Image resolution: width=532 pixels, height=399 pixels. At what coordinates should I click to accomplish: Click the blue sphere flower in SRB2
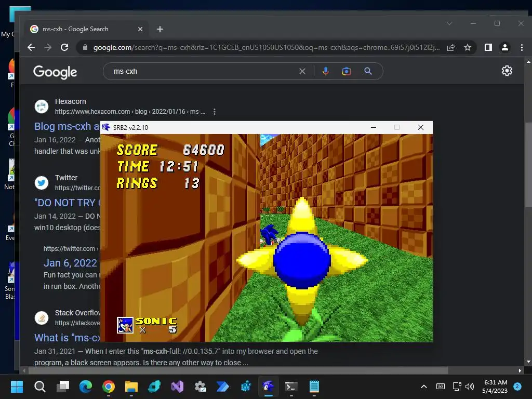tap(302, 261)
